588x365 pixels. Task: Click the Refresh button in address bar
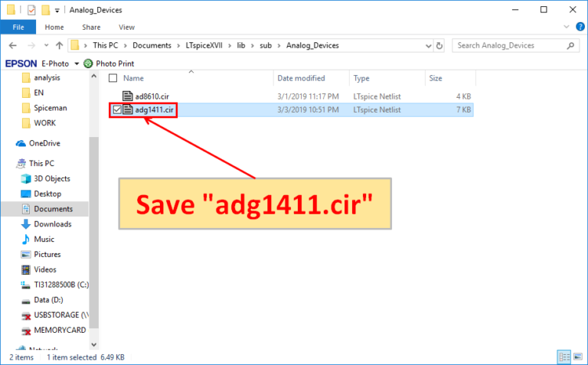tap(440, 45)
